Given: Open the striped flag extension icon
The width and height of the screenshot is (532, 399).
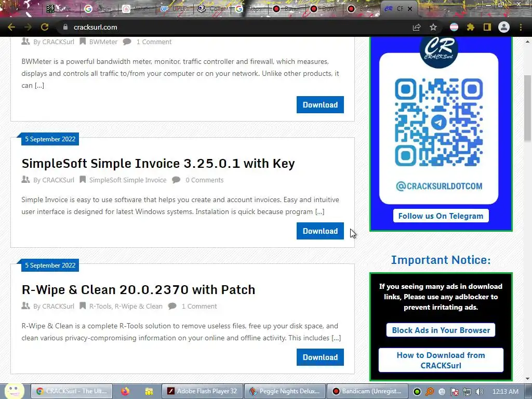Looking at the screenshot, I should 454,27.
